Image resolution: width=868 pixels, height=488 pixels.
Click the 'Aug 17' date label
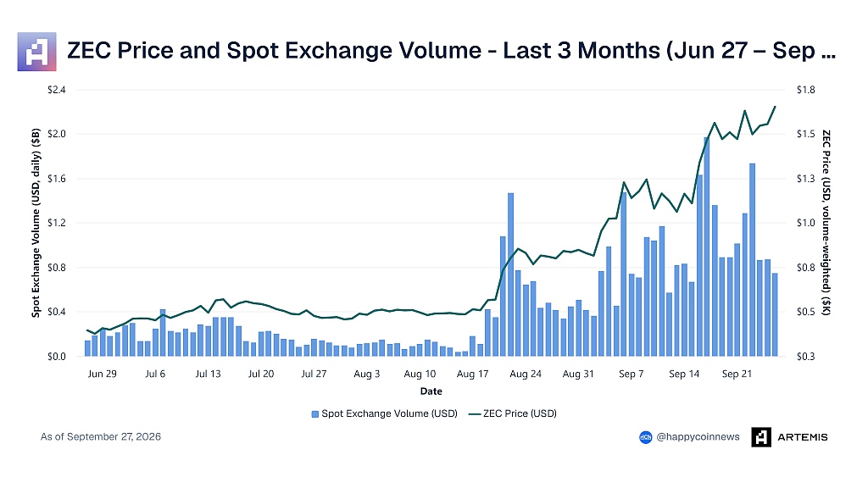tap(472, 374)
